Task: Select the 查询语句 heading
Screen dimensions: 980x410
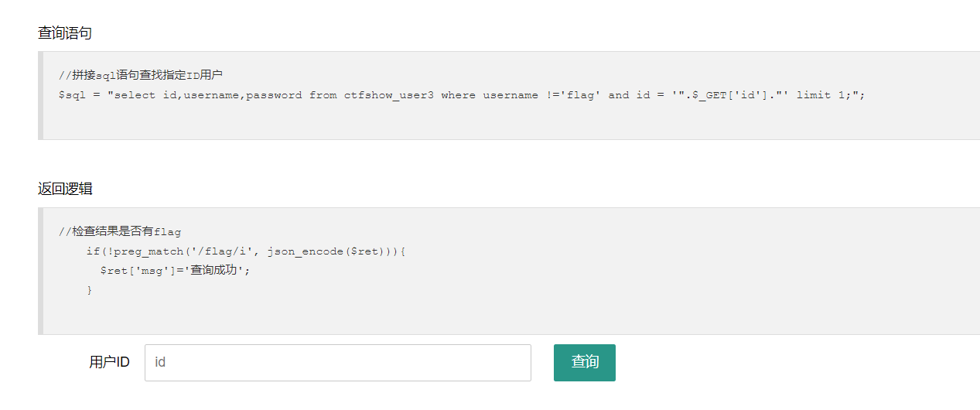Action: 66,32
